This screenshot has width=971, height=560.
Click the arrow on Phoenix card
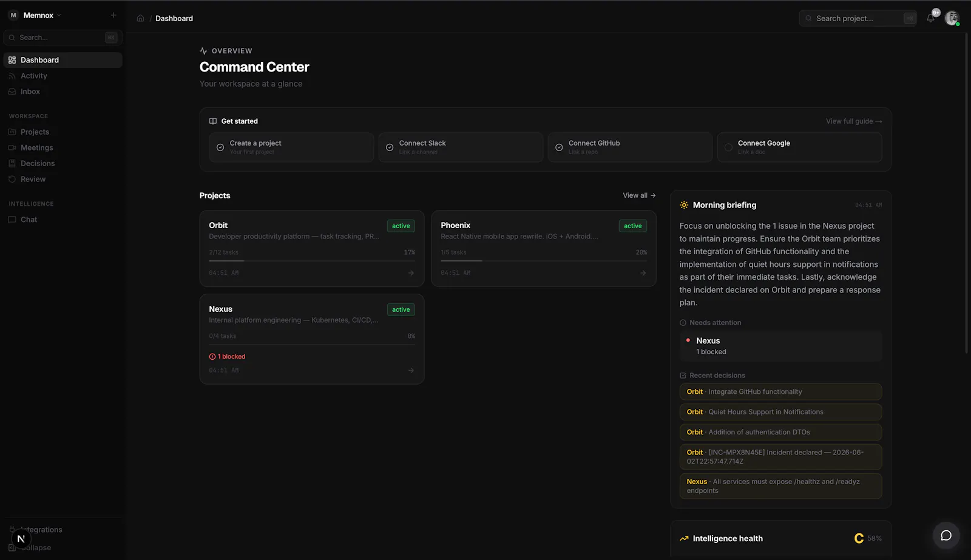(x=643, y=273)
